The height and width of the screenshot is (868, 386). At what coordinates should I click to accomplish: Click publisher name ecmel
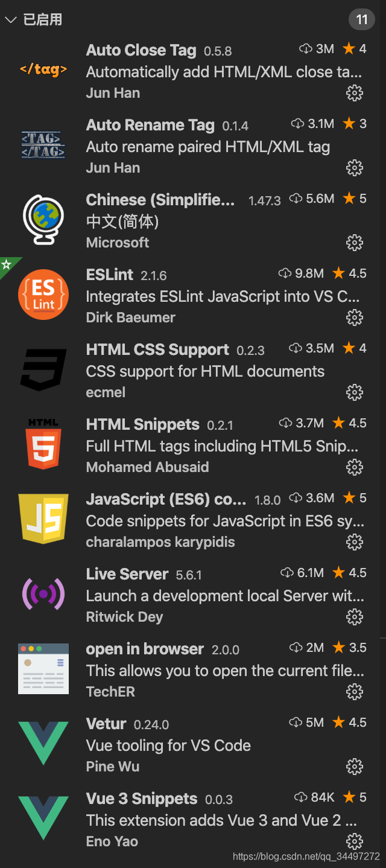tap(106, 392)
